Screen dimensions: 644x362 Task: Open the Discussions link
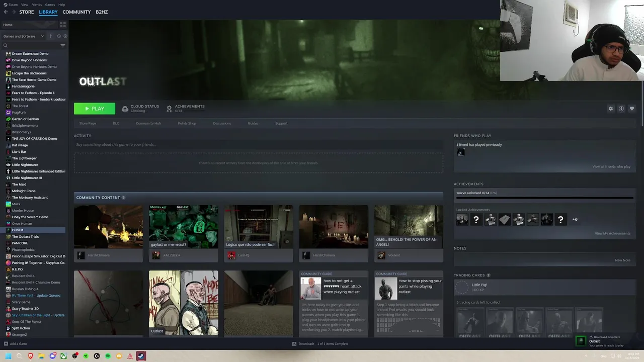tap(222, 123)
